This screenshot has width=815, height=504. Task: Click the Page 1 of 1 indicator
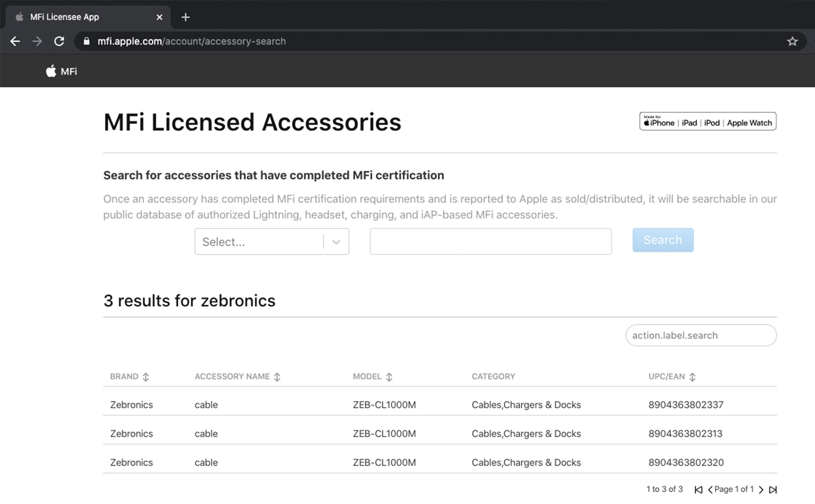tap(734, 489)
